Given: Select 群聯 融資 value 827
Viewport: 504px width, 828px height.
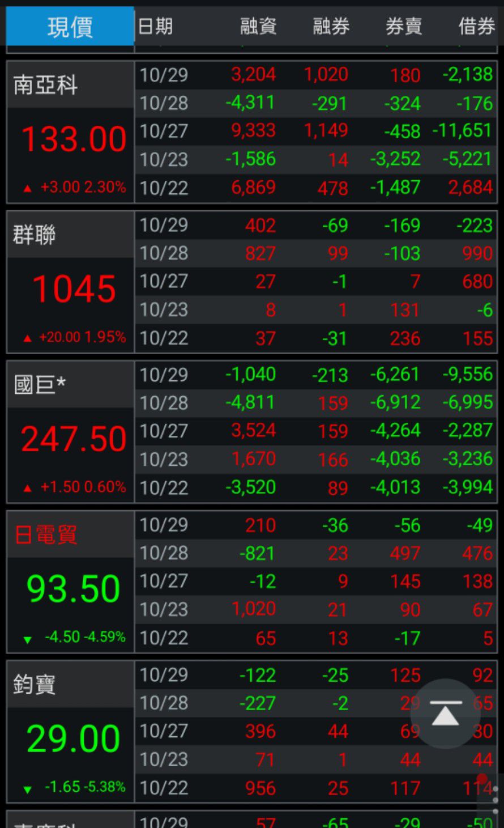Looking at the screenshot, I should pyautogui.click(x=260, y=253).
